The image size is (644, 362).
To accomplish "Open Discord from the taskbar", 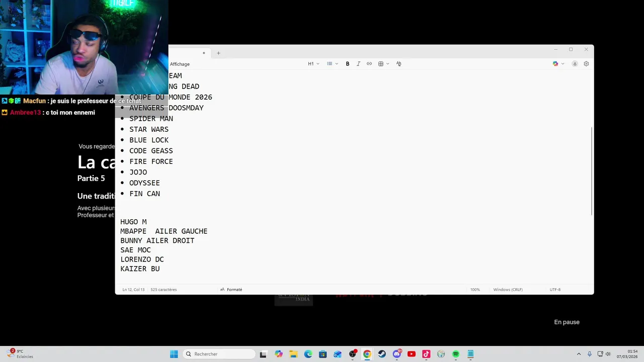I will tap(396, 354).
